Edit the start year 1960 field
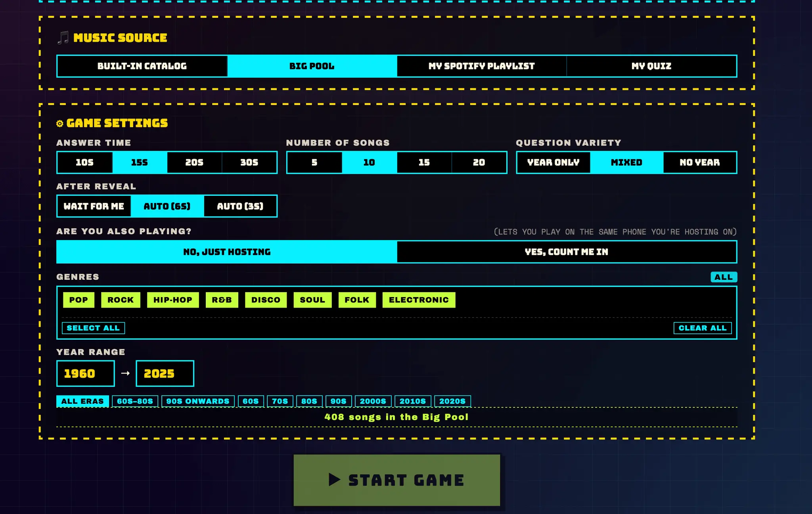 pos(86,373)
